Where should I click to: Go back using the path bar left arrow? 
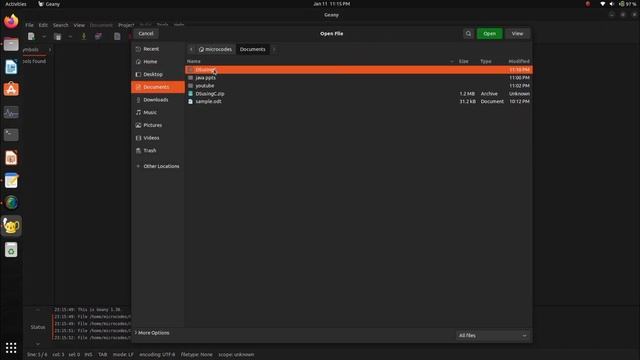[x=191, y=49]
